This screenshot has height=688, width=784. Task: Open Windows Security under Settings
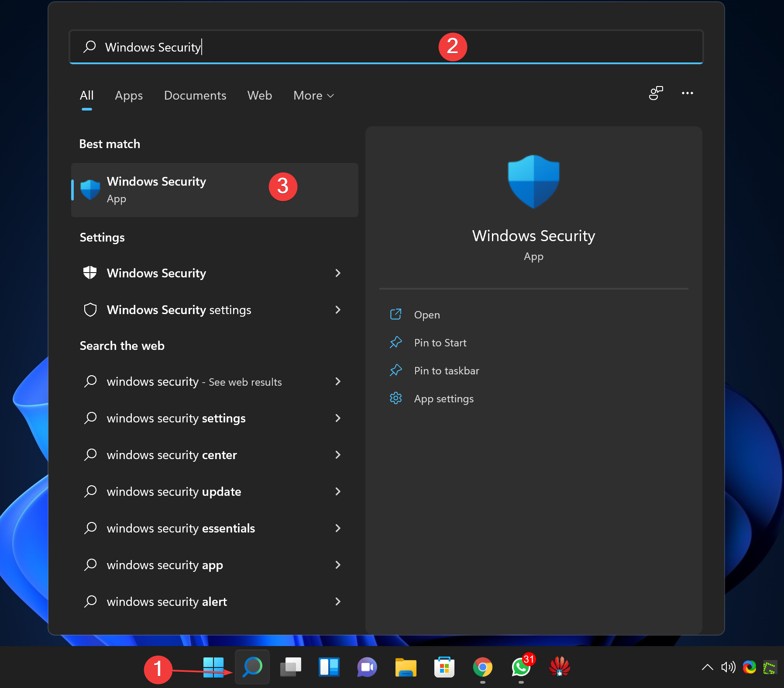(x=214, y=273)
